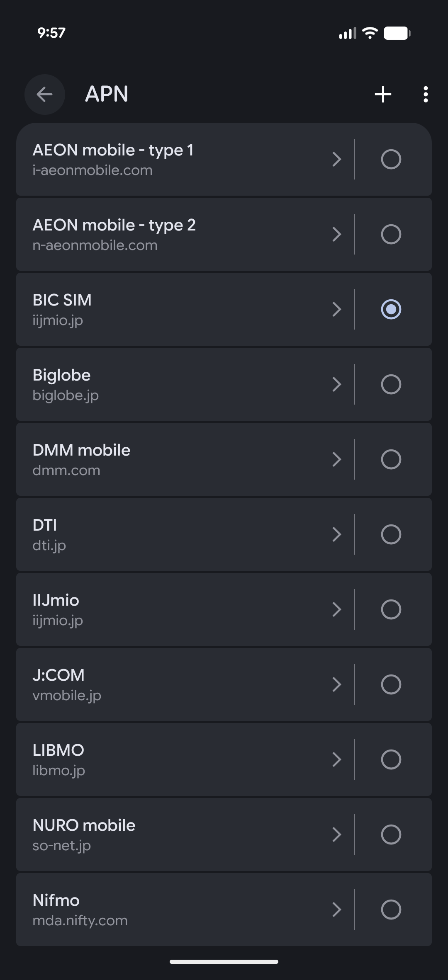Select the currently active BIC SIM radio
Image resolution: width=448 pixels, height=980 pixels.
pyautogui.click(x=391, y=309)
